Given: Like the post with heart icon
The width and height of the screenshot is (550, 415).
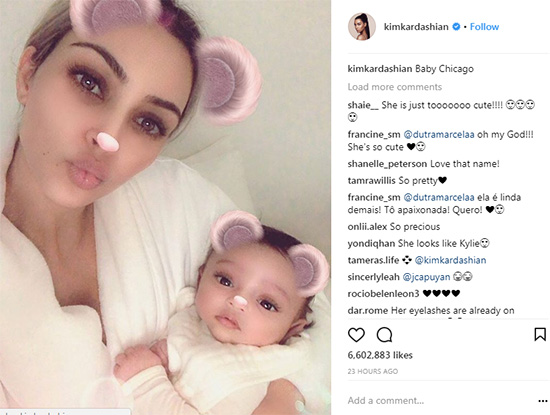Looking at the screenshot, I should click(356, 335).
